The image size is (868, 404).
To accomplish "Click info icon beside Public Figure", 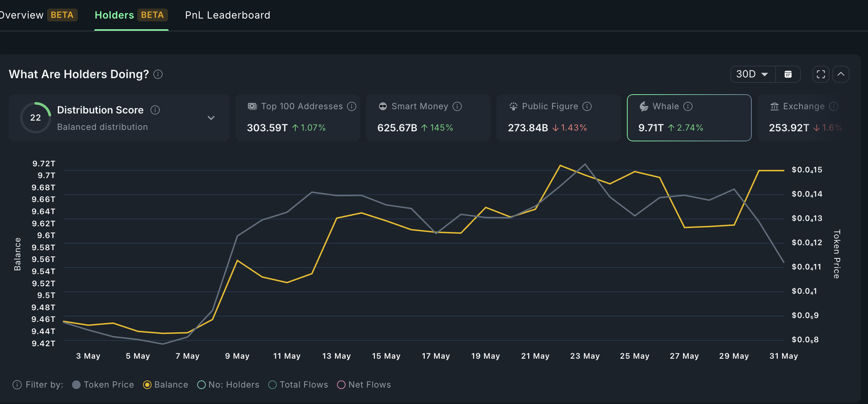I will [587, 106].
